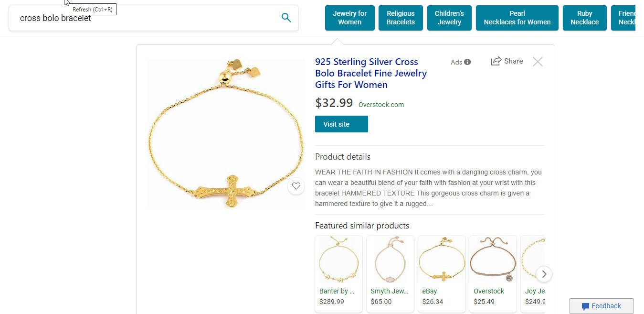Select the Ruby Necklace chip
Screen dimensions: 644x314
pos(584,18)
